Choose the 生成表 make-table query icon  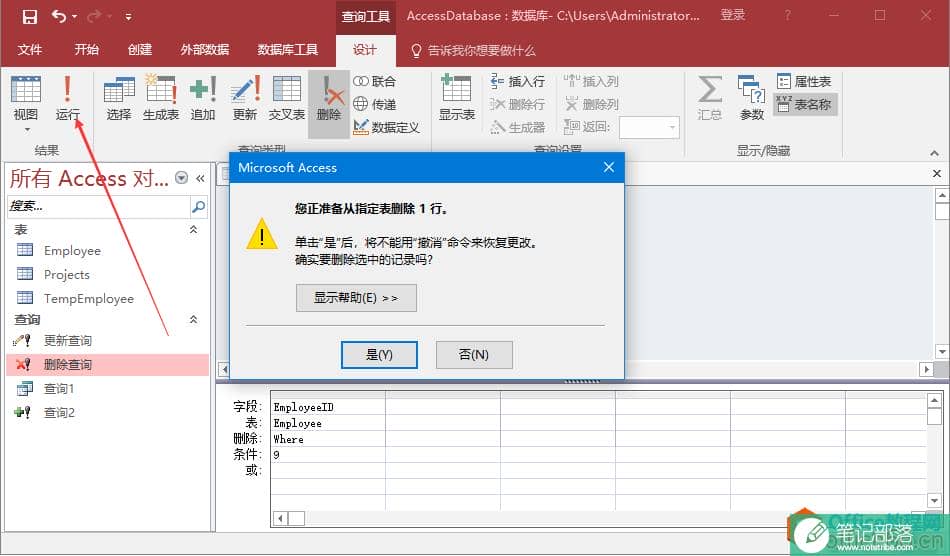coord(161,98)
